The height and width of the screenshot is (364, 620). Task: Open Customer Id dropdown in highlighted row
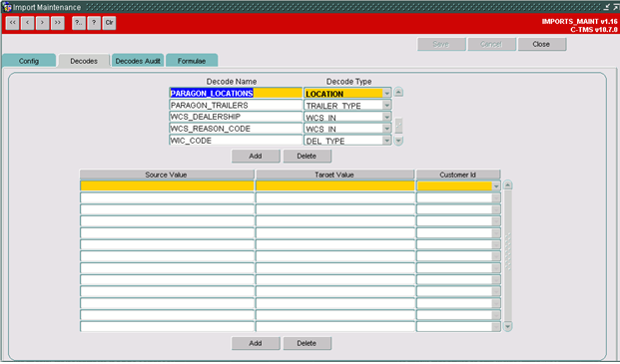pyautogui.click(x=496, y=185)
